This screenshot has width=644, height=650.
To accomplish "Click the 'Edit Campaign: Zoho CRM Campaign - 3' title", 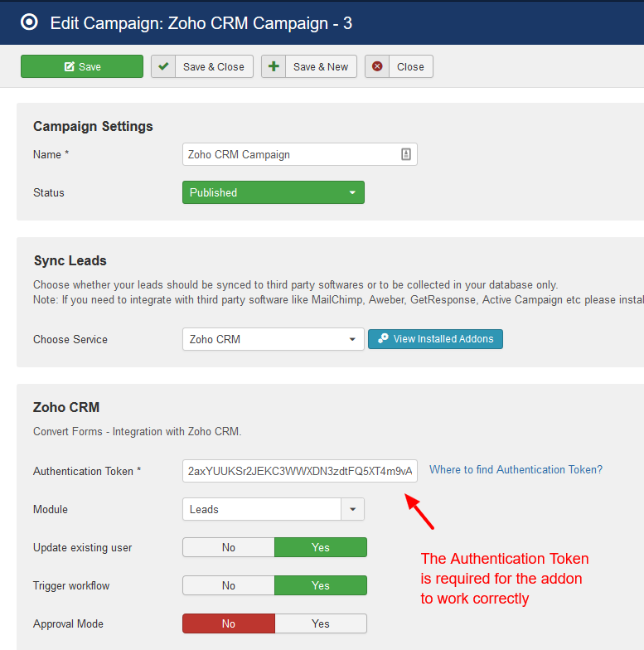I will [x=201, y=23].
